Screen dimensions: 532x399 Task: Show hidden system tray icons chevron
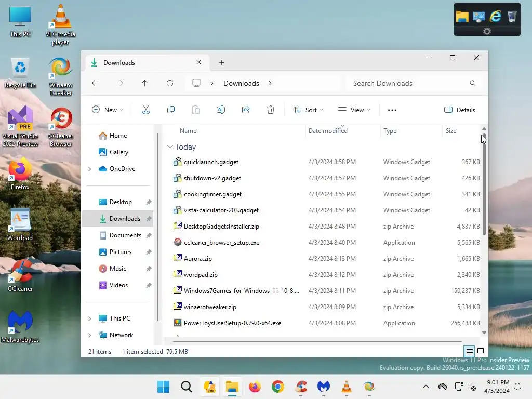click(426, 387)
